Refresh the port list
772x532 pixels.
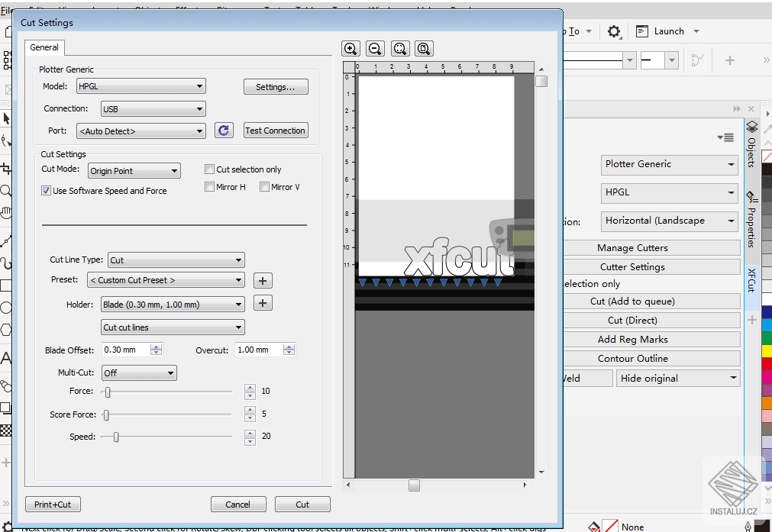pyautogui.click(x=224, y=131)
